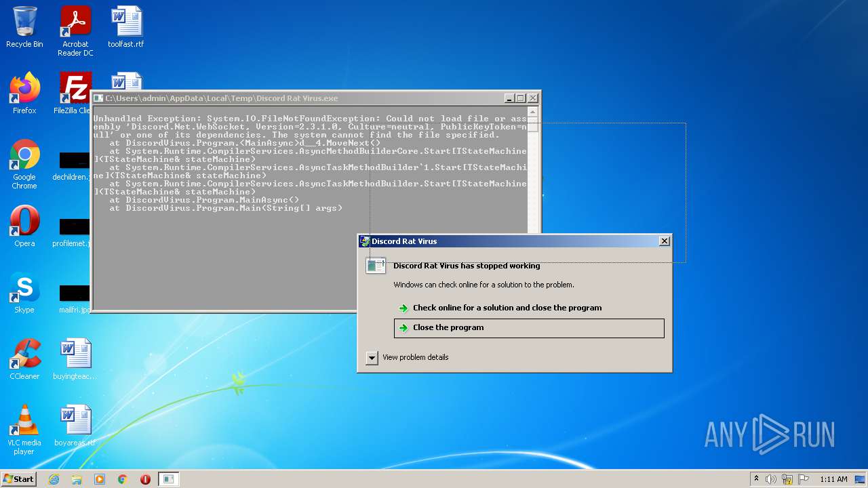Launch VLC media player shortcut
The height and width of the screenshot is (488, 868).
(24, 430)
